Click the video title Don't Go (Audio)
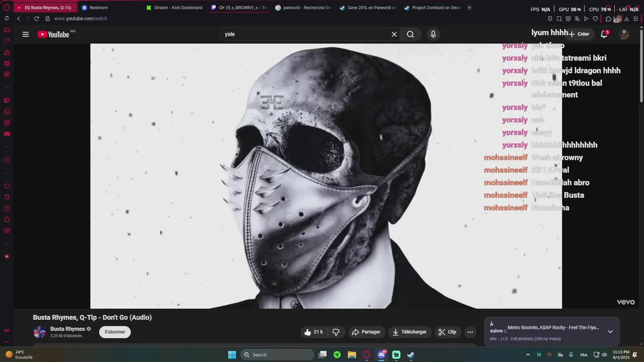 point(92,317)
